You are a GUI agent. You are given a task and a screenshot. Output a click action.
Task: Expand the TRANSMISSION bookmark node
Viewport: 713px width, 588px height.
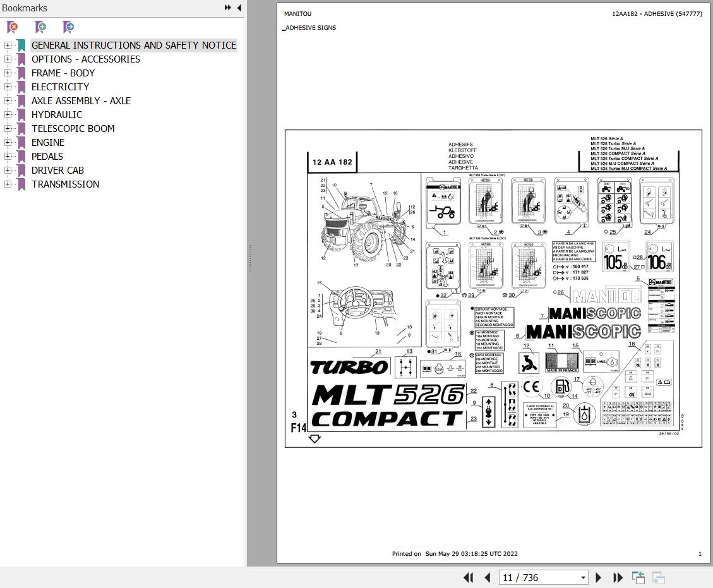click(x=8, y=184)
